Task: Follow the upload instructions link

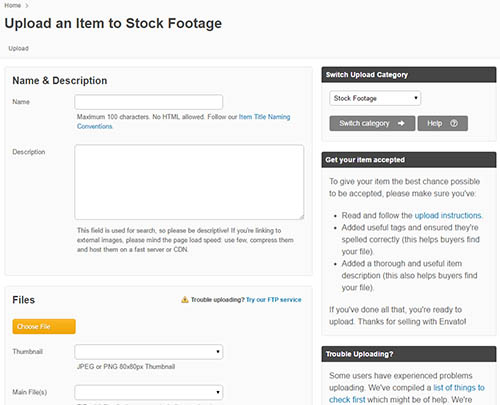Action: click(448, 215)
